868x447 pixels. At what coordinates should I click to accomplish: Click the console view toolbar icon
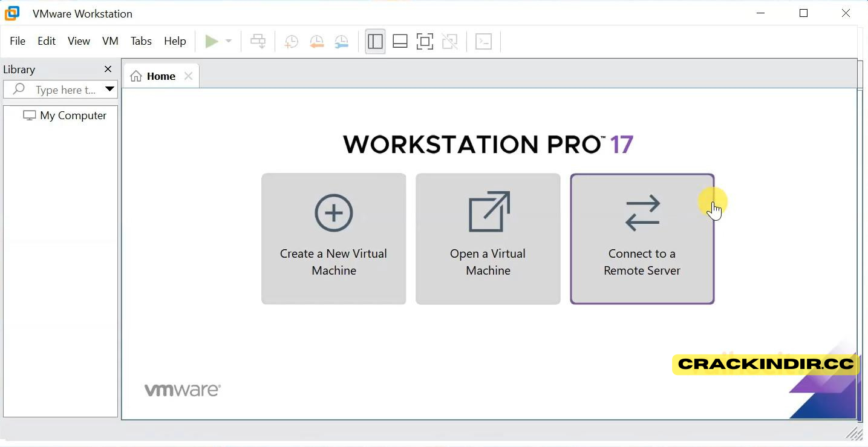[483, 41]
